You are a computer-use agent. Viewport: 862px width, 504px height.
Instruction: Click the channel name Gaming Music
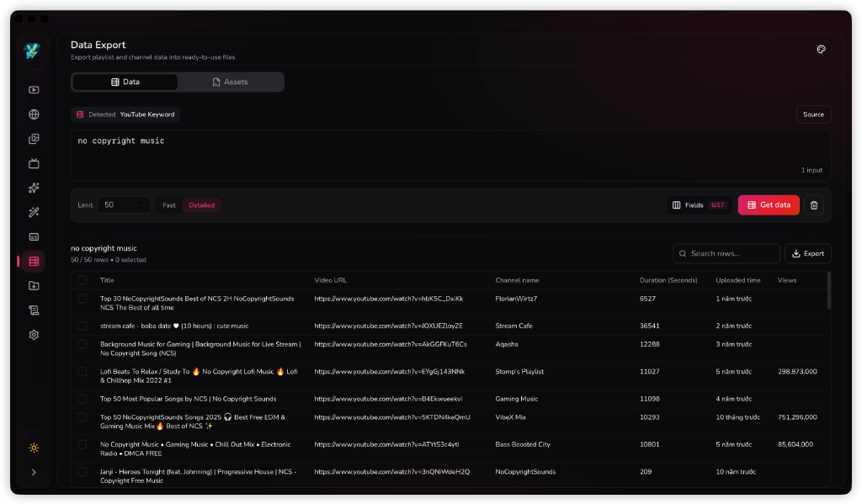pos(516,399)
